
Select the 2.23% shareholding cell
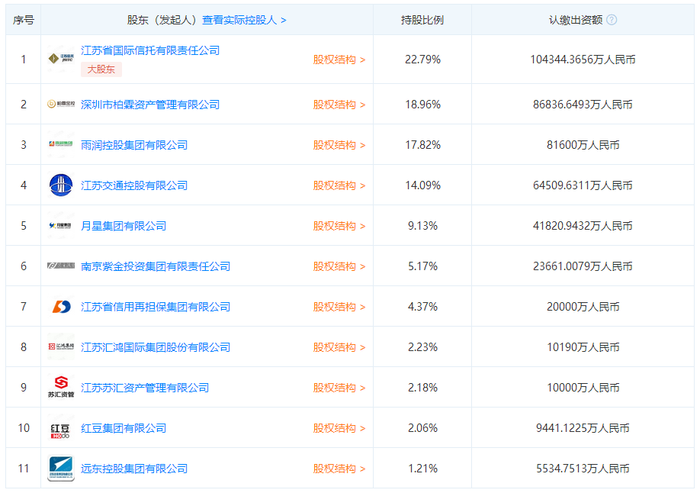pyautogui.click(x=422, y=347)
